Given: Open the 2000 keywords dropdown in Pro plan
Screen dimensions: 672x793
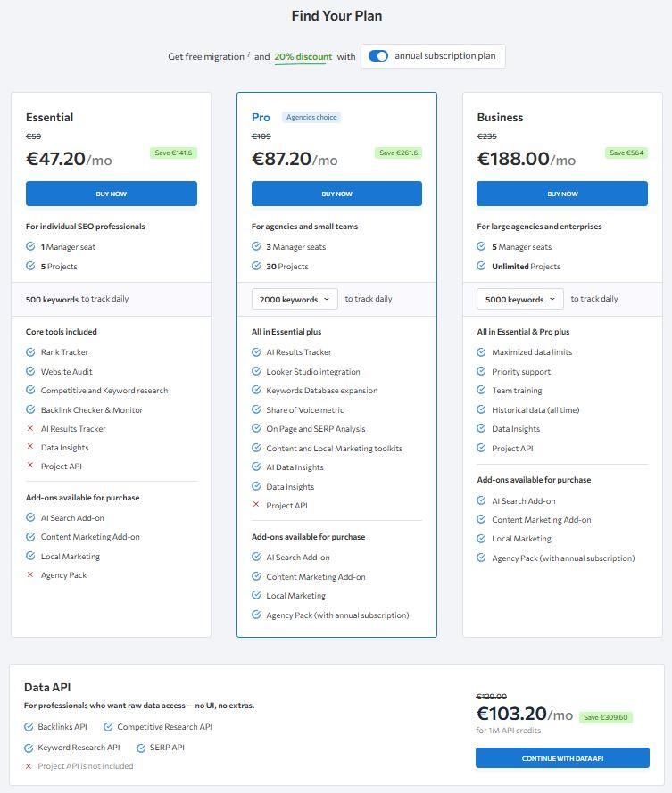Looking at the screenshot, I should point(295,300).
